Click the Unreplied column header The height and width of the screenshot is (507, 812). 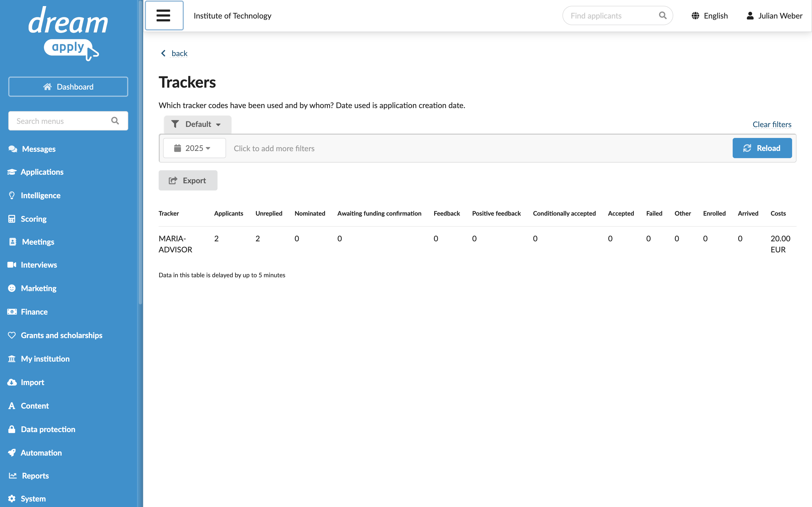pos(269,213)
